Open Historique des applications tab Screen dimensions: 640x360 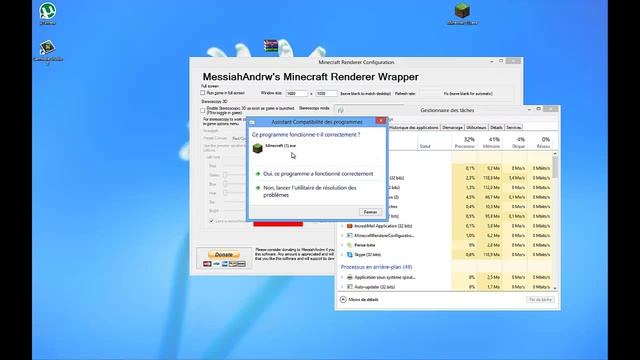[x=413, y=128]
